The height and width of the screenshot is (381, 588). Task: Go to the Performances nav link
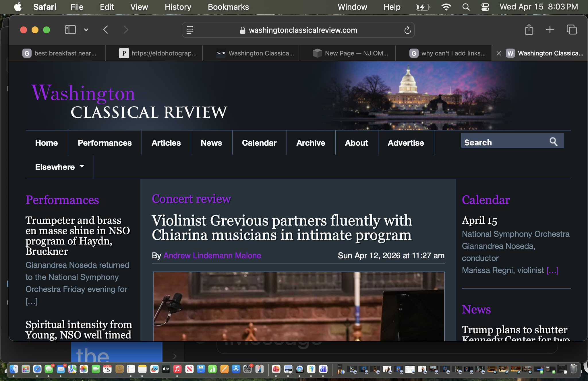[x=105, y=143]
